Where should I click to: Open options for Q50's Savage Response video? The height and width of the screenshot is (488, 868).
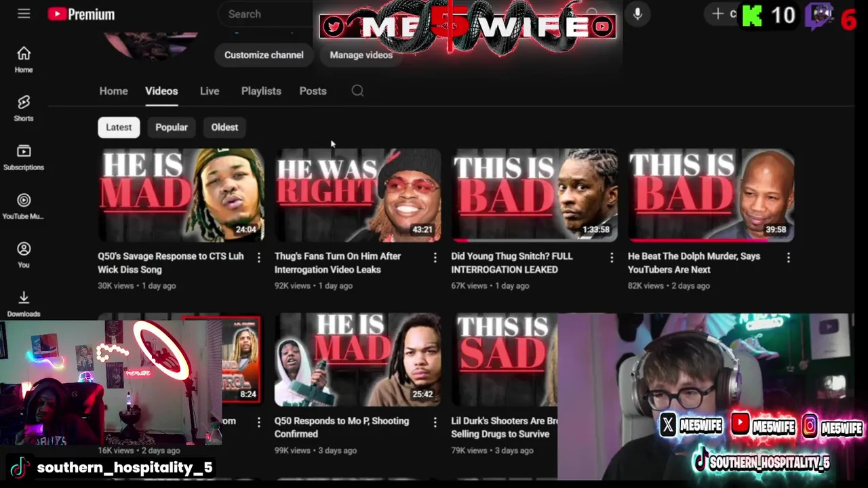pyautogui.click(x=258, y=258)
